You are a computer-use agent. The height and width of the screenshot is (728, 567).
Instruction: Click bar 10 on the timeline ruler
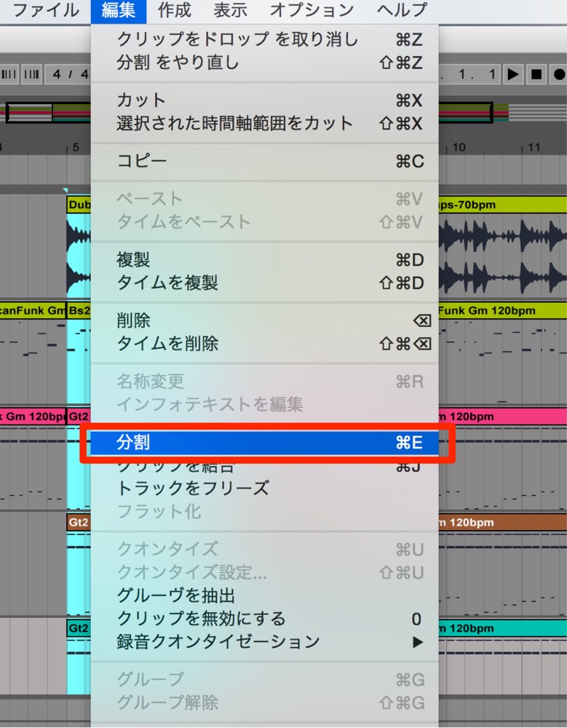point(459,148)
